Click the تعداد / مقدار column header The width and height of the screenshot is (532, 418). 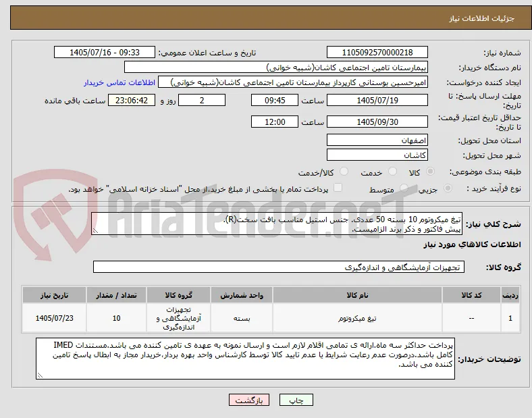pos(116,295)
